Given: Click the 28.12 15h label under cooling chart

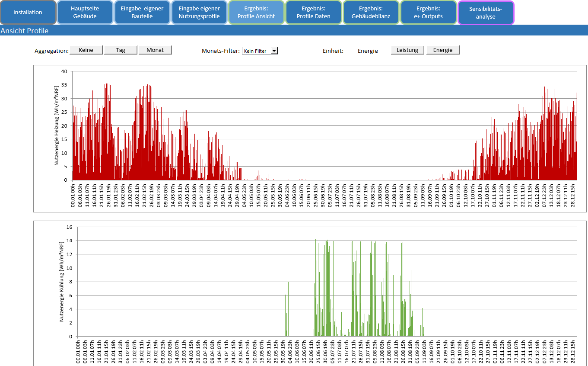Looking at the screenshot, I should click(573, 352).
